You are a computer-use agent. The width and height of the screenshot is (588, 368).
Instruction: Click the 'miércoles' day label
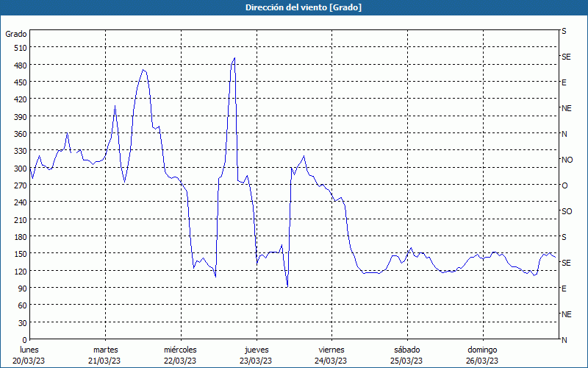click(180, 350)
